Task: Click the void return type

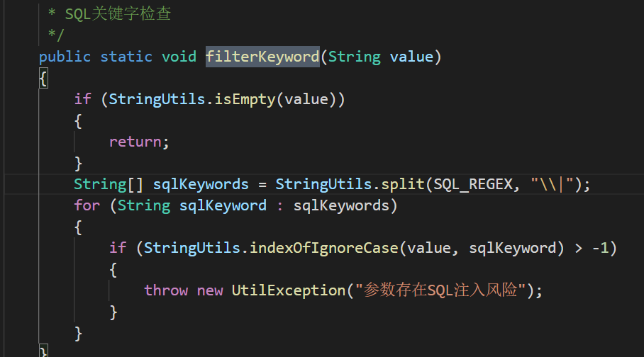Action: [x=179, y=57]
